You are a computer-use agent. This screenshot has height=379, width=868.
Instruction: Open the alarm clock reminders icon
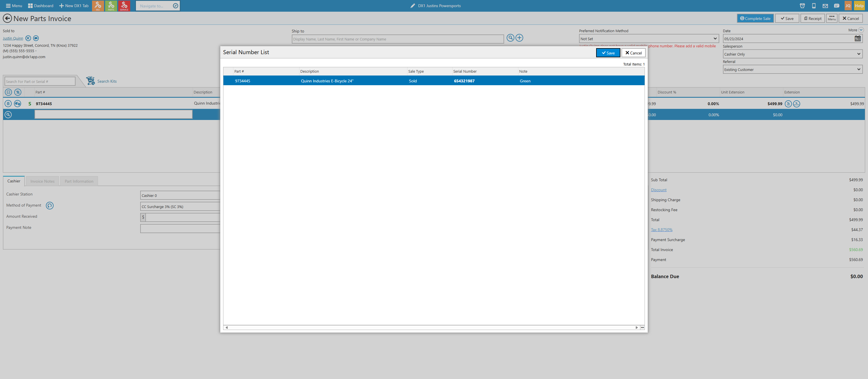(802, 6)
